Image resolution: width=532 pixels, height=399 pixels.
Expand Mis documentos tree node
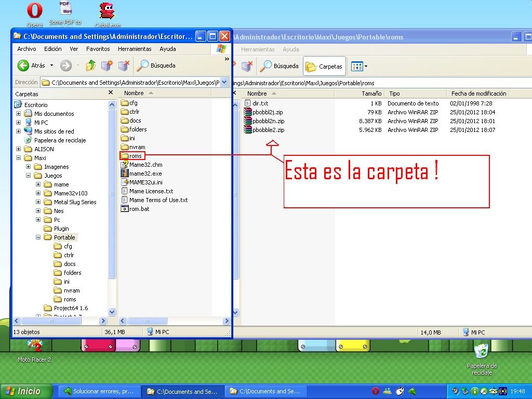[x=18, y=114]
